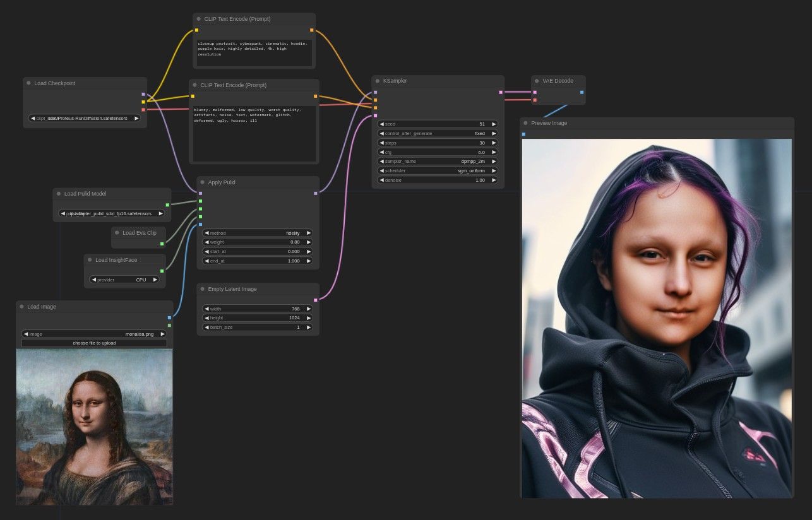Screen dimensions: 812x520
Task: Open the provider dropdown set to CPU
Action: click(124, 280)
